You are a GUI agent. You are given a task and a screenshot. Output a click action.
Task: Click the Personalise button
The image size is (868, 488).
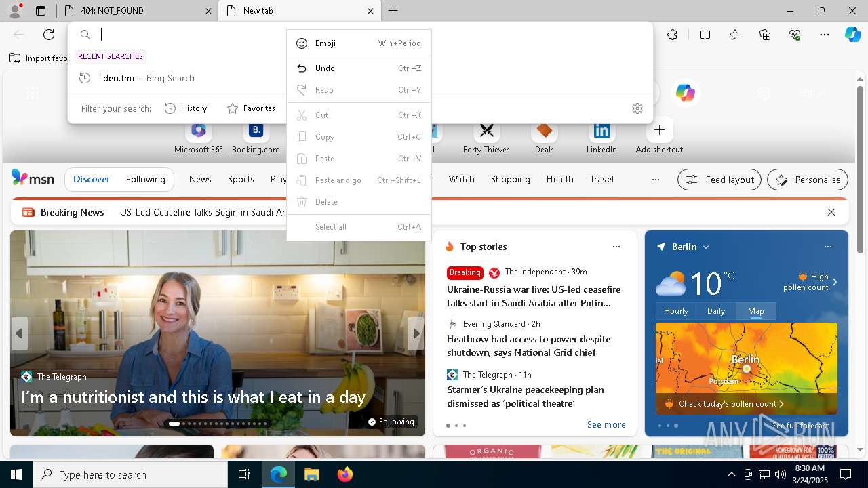808,180
